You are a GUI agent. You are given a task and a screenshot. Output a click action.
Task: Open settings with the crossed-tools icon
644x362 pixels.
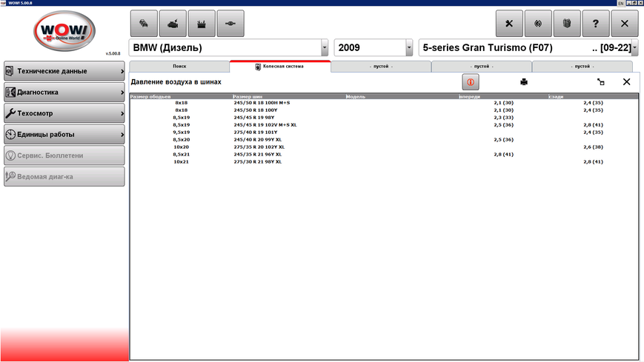(x=509, y=24)
